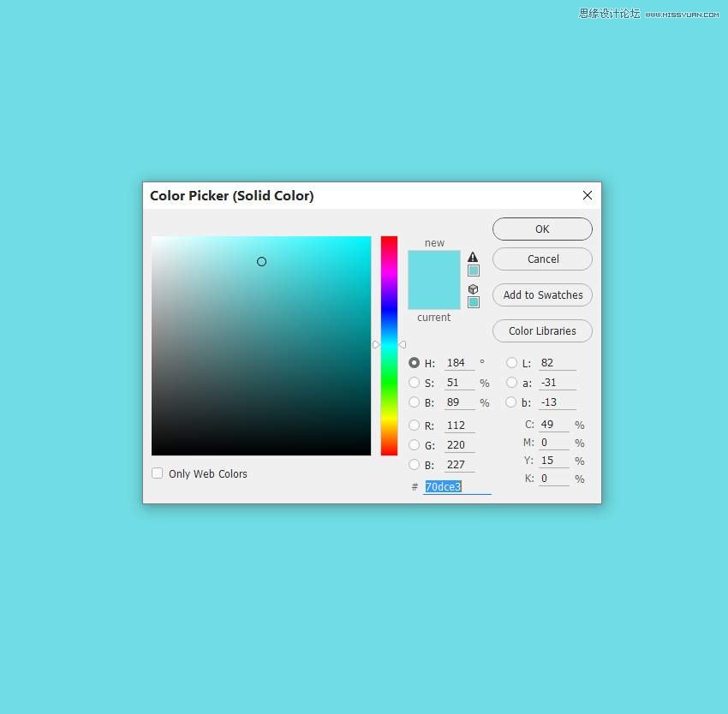This screenshot has width=728, height=714.
Task: Cancel the color selection
Action: pyautogui.click(x=542, y=259)
